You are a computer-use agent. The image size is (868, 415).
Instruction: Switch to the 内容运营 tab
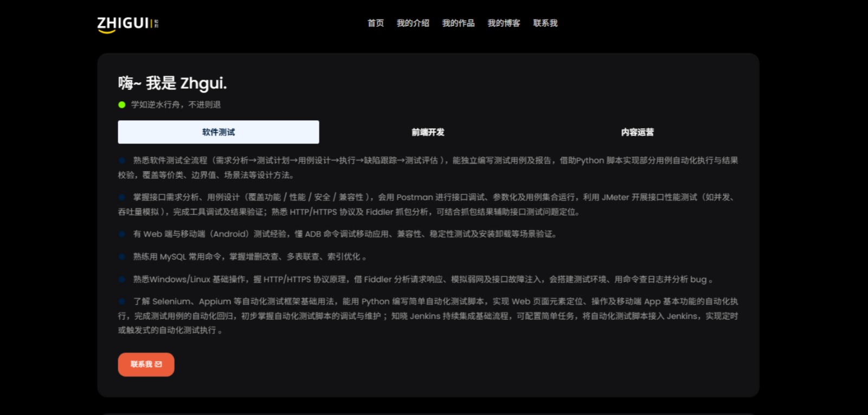point(637,132)
